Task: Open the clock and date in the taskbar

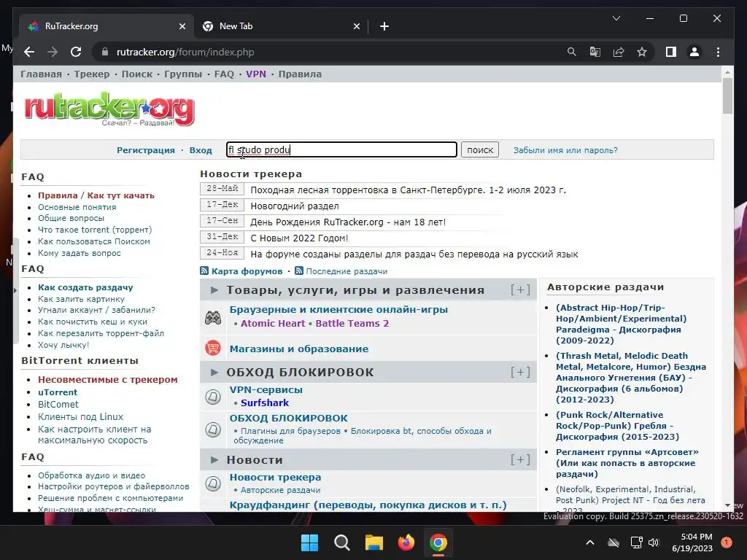Action: (x=692, y=542)
